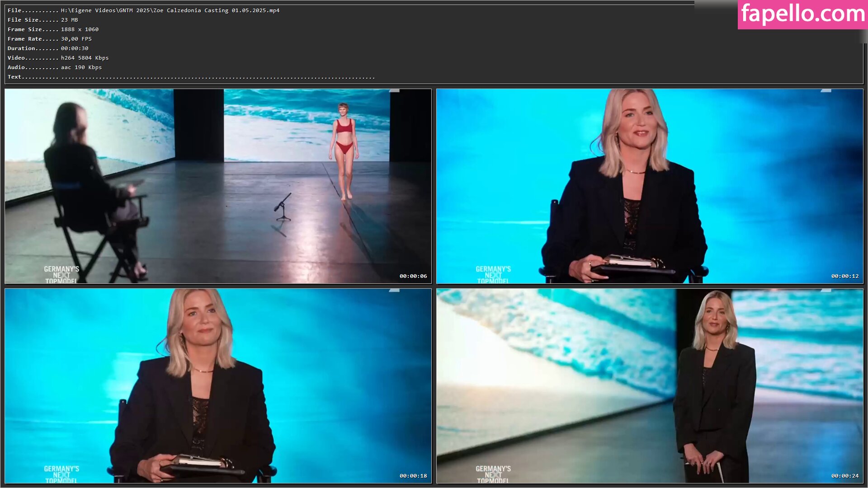Click the Germany's Next Topmodel logo in the second frame
Screen dimensions: 868x488
point(493,275)
